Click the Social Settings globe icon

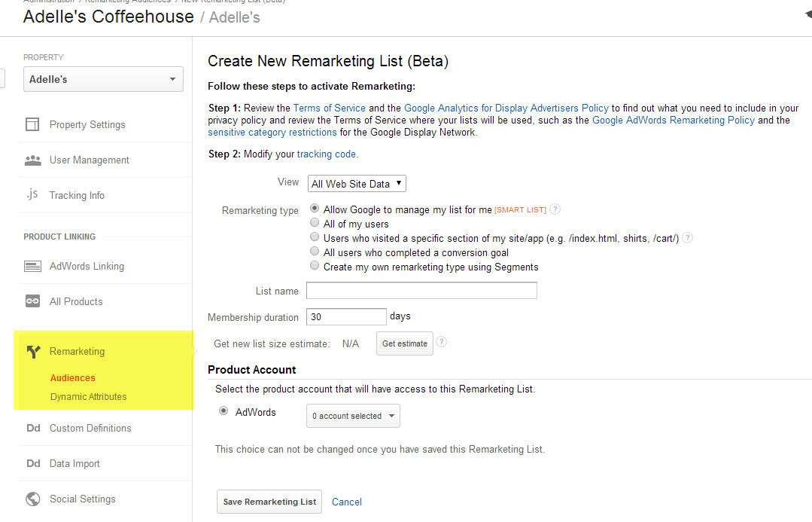click(x=32, y=499)
